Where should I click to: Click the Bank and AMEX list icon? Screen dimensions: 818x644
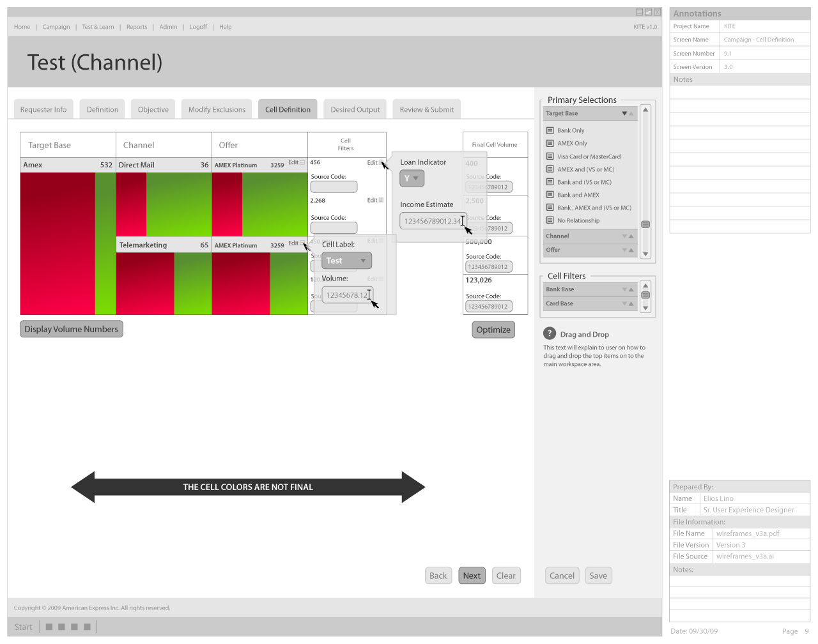[550, 195]
